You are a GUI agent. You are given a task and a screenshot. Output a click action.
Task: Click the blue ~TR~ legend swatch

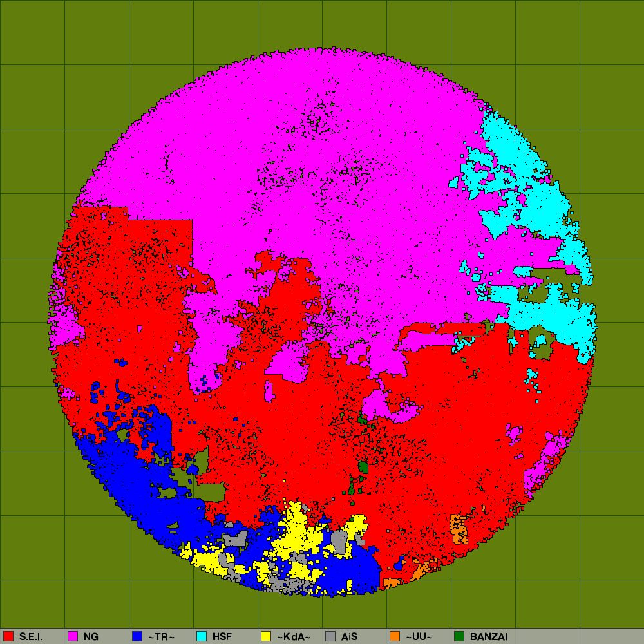tap(137, 636)
